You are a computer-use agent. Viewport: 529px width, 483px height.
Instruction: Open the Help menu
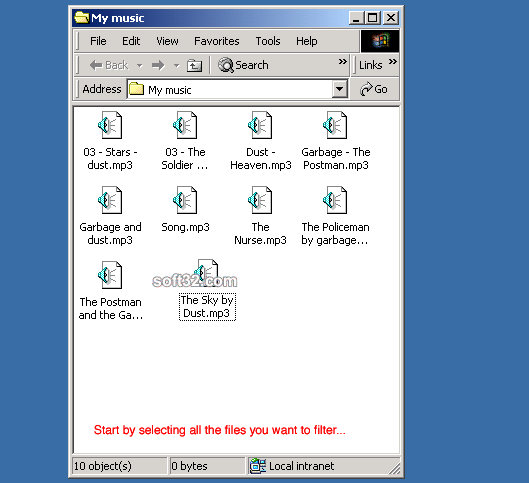307,41
